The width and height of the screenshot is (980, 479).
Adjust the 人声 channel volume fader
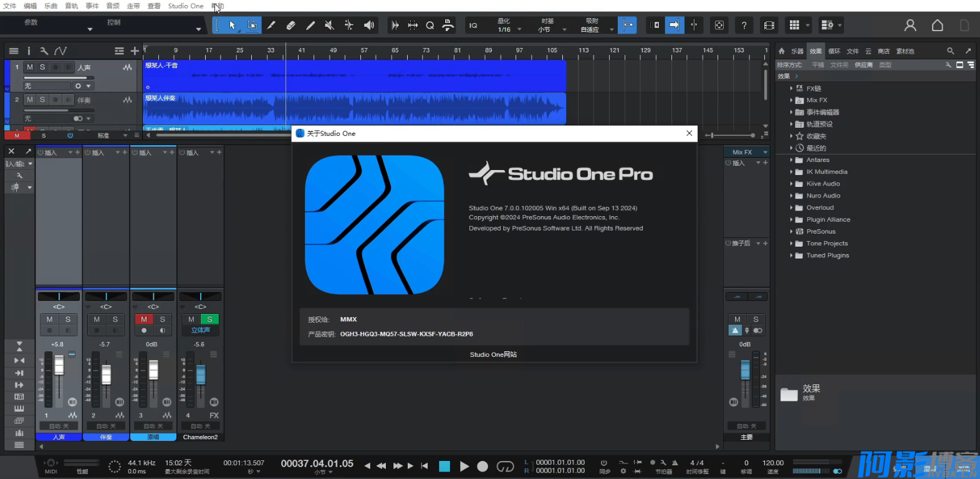pyautogui.click(x=59, y=365)
